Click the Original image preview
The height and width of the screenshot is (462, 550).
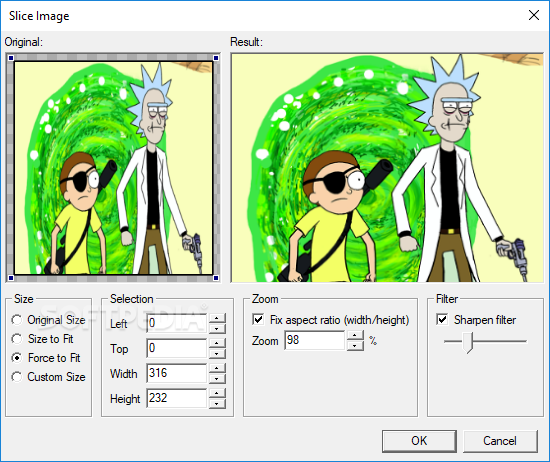tap(113, 168)
